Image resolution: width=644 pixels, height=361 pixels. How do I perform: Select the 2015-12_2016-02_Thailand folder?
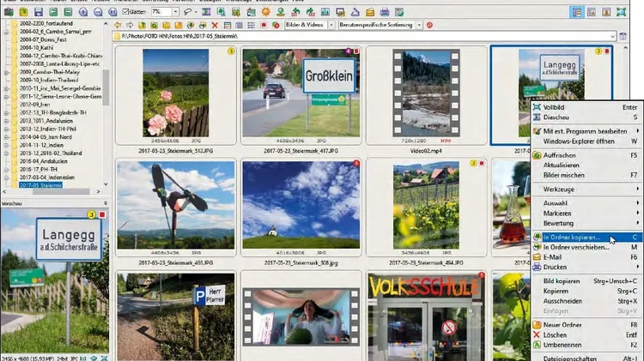point(51,153)
